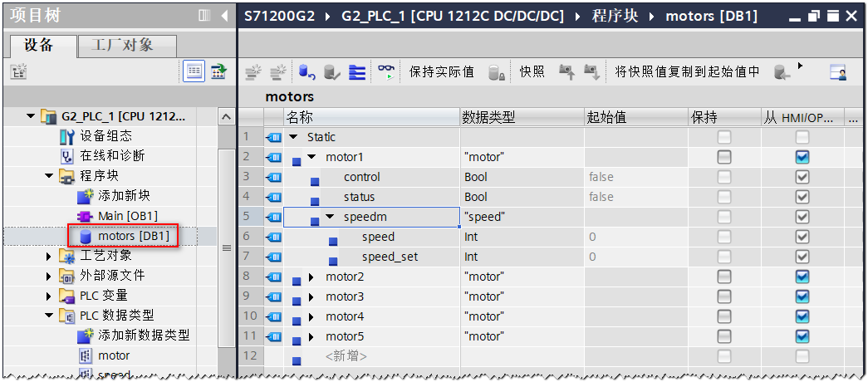The height and width of the screenshot is (387, 868).
Task: Click the motors [DB1] database icon
Action: click(86, 237)
